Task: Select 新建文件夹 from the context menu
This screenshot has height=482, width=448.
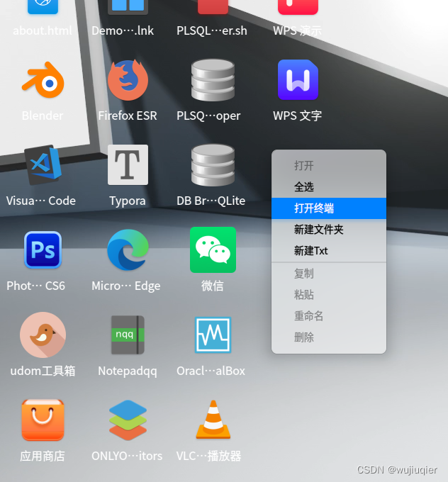Action: 329,230
